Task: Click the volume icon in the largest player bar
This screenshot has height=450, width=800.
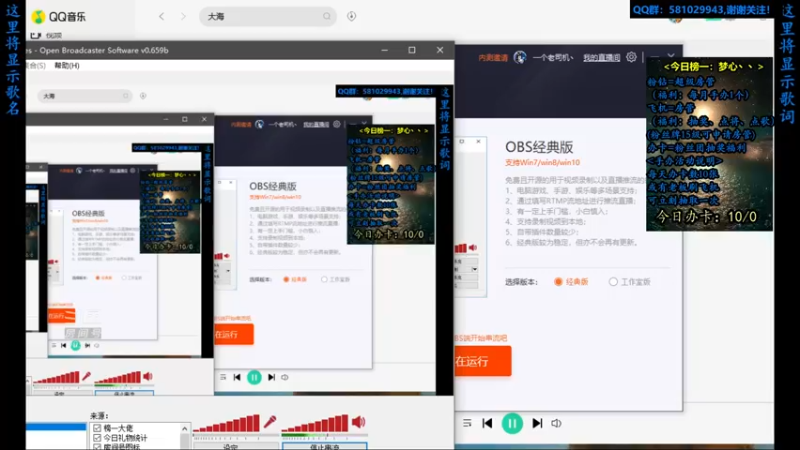Action: [x=556, y=423]
